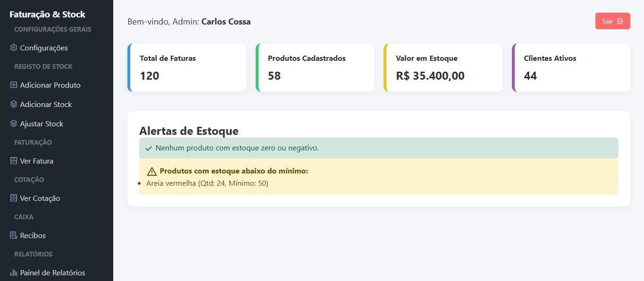Select the Adicionar Produto icon in the sidebar

tap(13, 85)
